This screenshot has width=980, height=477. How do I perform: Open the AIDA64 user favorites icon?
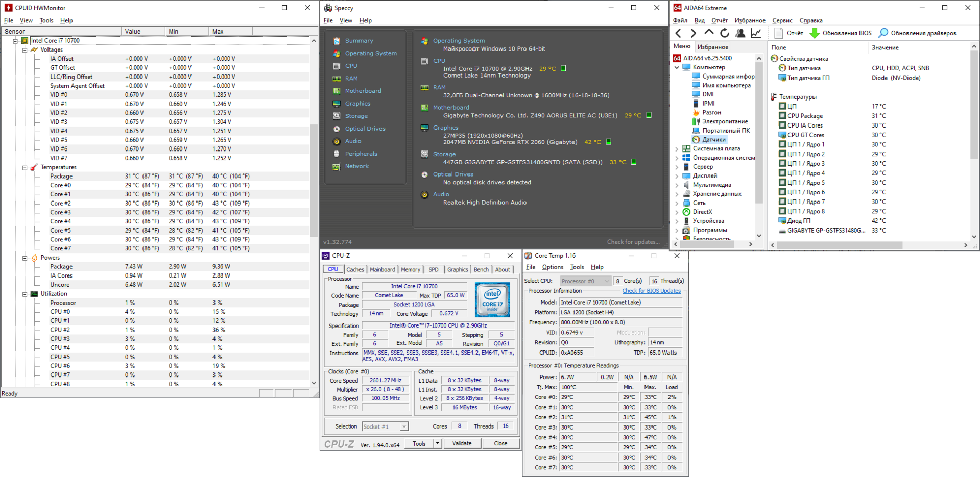coord(740,33)
